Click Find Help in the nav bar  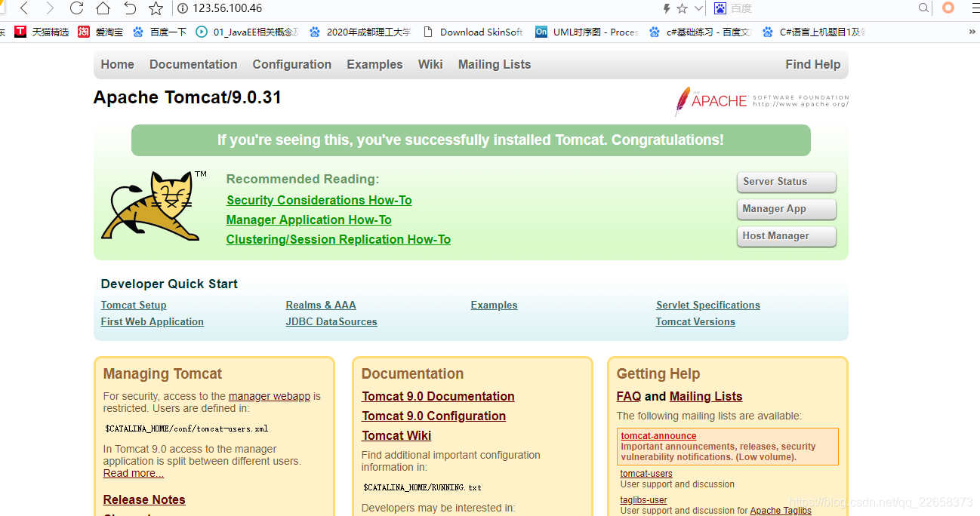pos(812,64)
